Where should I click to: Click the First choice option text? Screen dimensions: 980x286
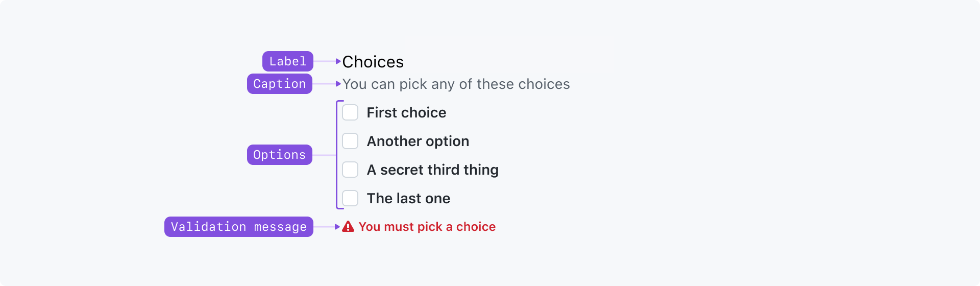coord(406,113)
